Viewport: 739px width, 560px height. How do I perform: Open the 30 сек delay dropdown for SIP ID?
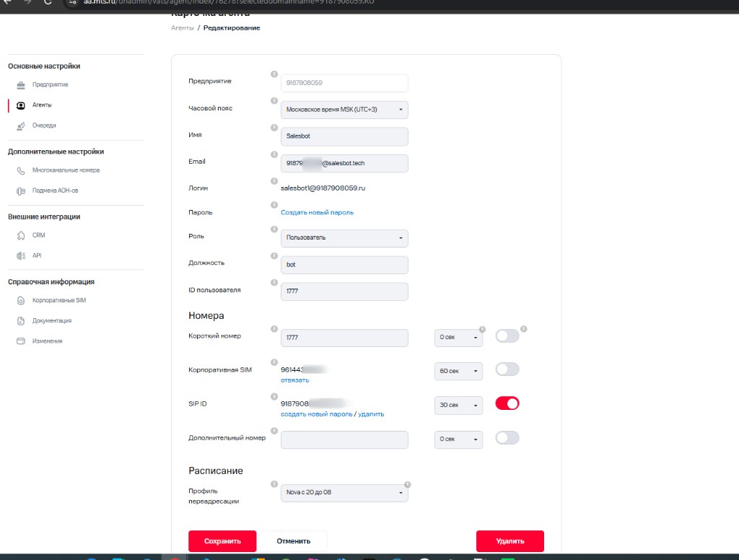[x=458, y=406]
